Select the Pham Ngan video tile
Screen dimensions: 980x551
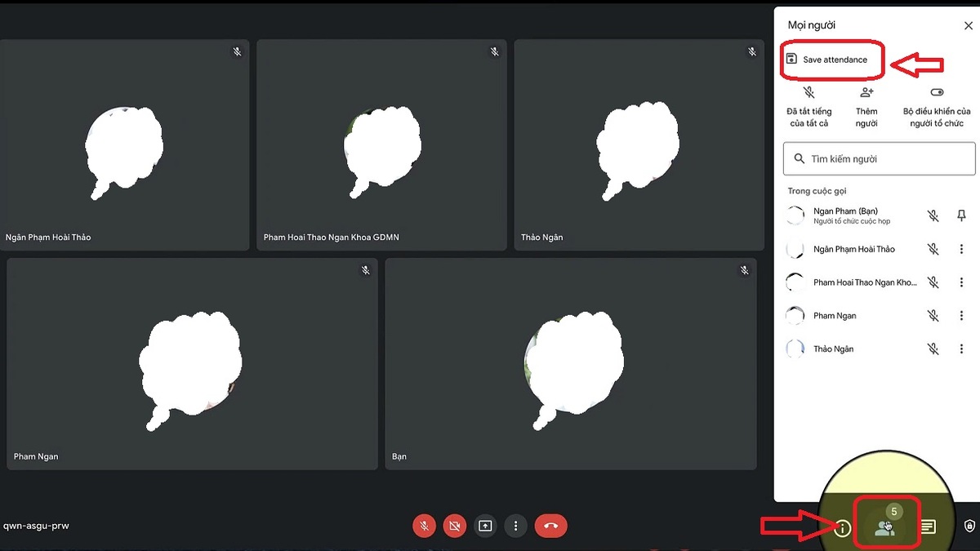[192, 364]
